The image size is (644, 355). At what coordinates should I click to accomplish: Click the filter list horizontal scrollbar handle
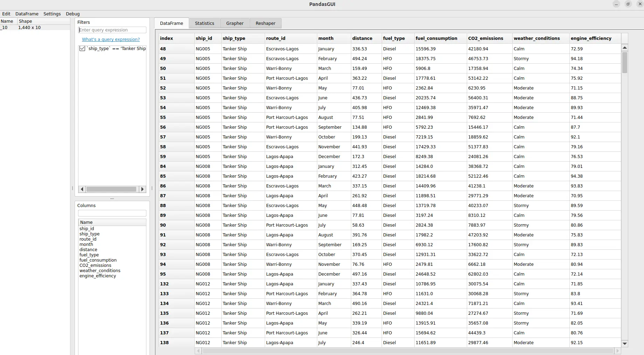(x=111, y=189)
